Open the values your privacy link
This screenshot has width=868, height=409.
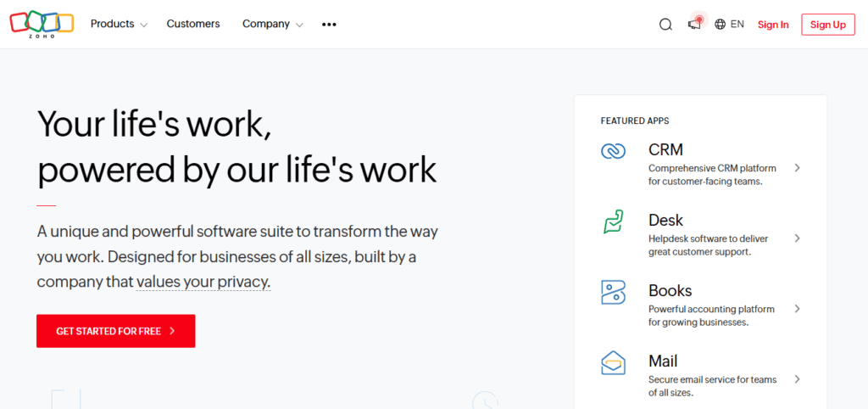[x=203, y=282]
